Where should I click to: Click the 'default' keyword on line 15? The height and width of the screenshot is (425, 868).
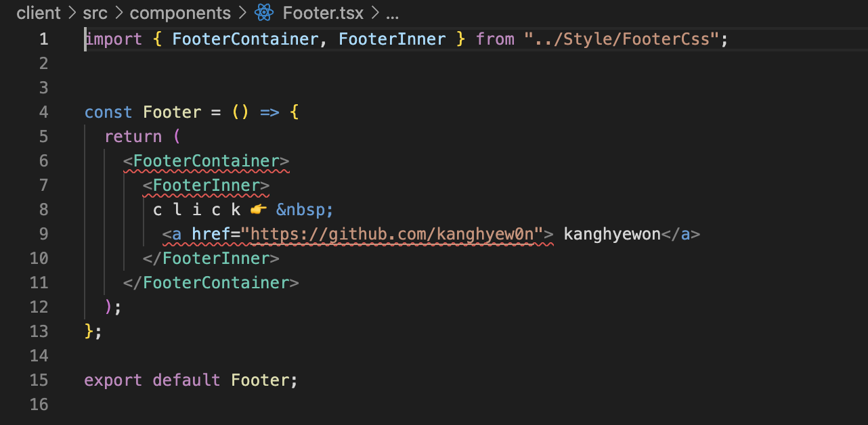[187, 380]
